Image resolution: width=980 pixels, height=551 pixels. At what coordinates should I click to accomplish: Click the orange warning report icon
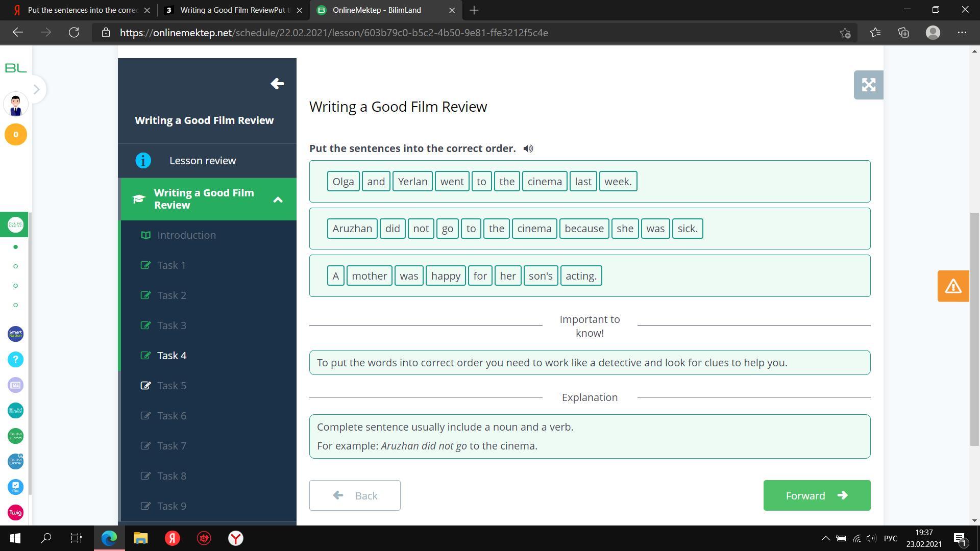tap(953, 286)
